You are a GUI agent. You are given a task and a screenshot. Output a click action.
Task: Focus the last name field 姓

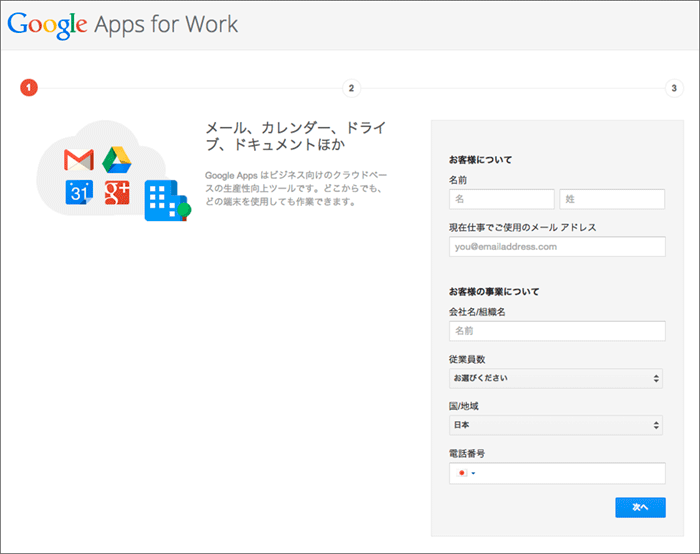tap(612, 199)
